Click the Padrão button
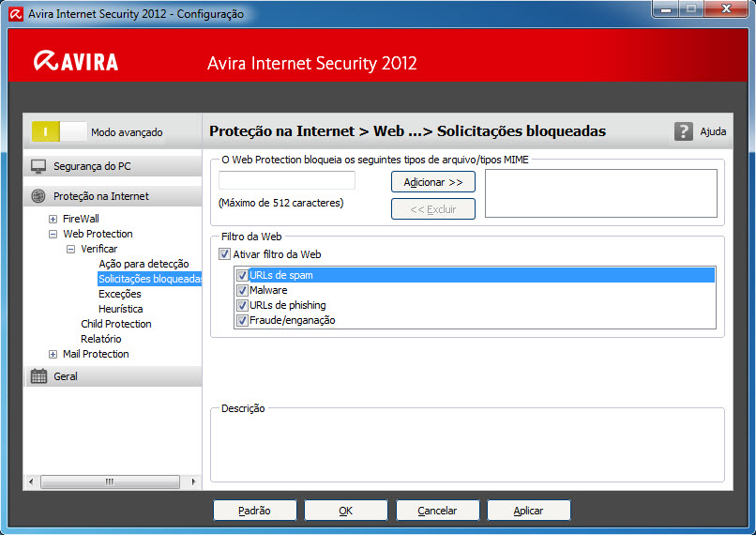 click(x=254, y=511)
